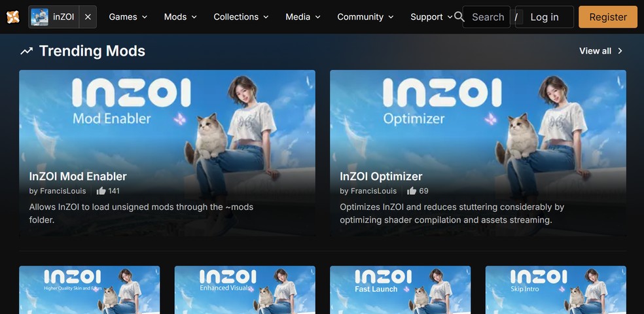Screen dimensions: 644x314
Task: Click the 69 endorsements count
Action: (423, 191)
